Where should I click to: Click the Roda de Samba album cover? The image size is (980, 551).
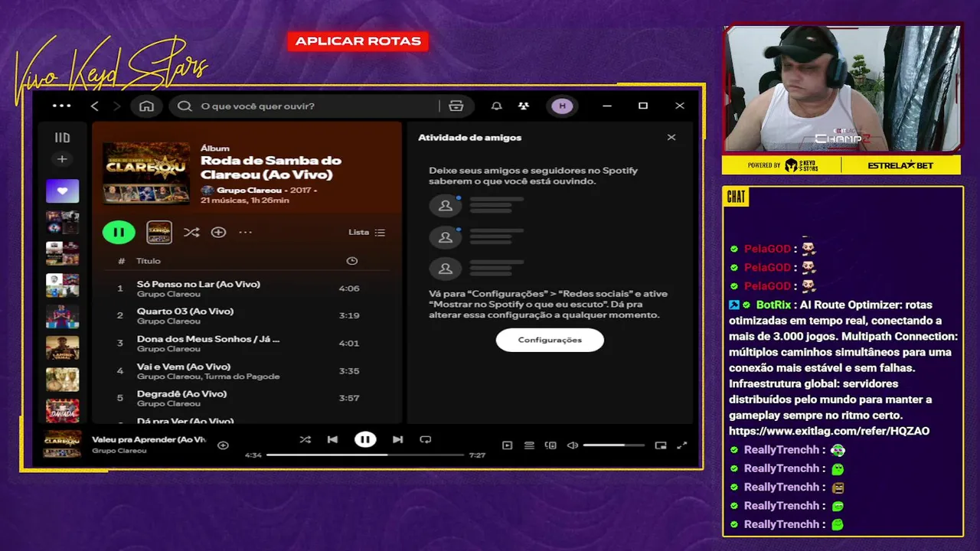pos(146,172)
